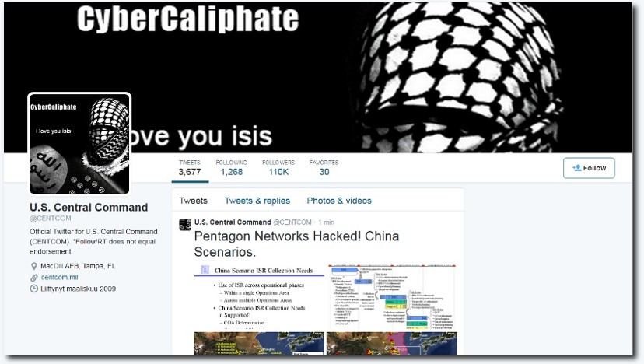The height and width of the screenshot is (364, 644).
Task: Click the @CENTCOM handle in the tweet
Action: click(x=292, y=222)
